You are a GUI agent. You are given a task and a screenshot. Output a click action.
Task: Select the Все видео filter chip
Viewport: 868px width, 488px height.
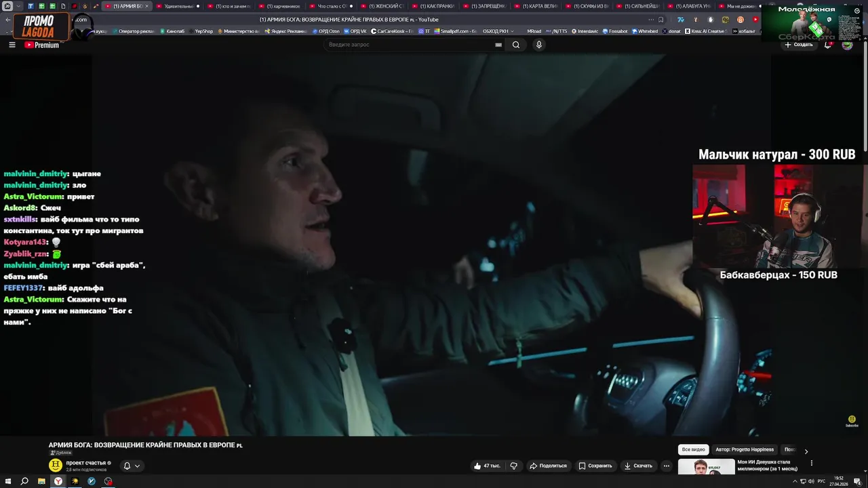[694, 449]
